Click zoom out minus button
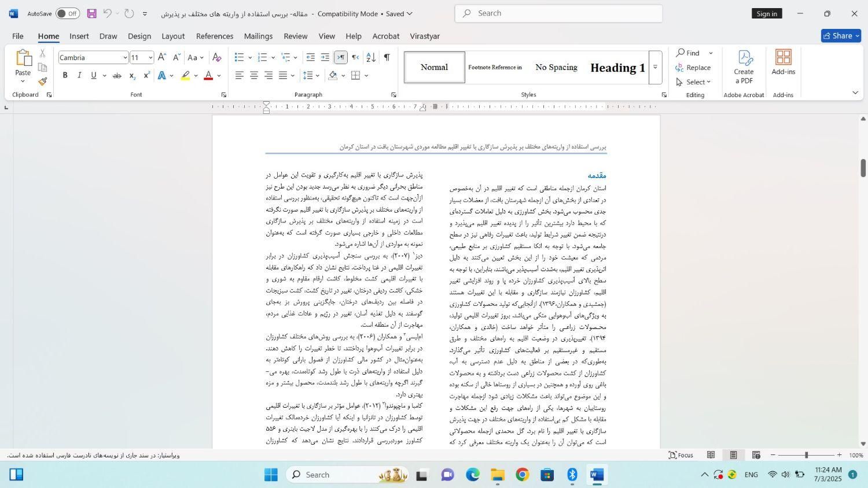The height and width of the screenshot is (488, 868). click(773, 455)
